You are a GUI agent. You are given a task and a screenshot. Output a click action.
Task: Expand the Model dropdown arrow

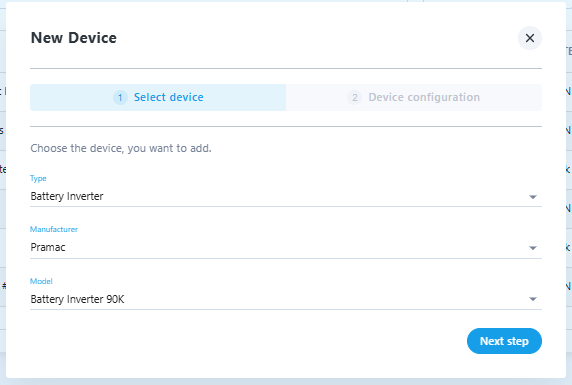(533, 299)
